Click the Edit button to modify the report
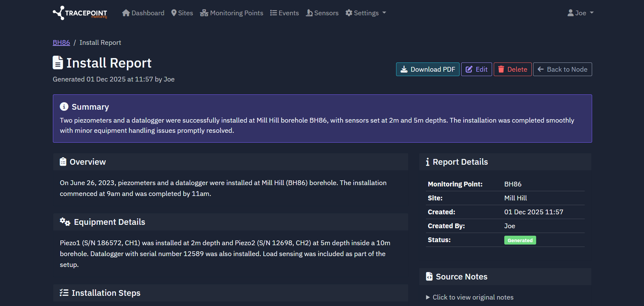The image size is (644, 306). coord(476,69)
